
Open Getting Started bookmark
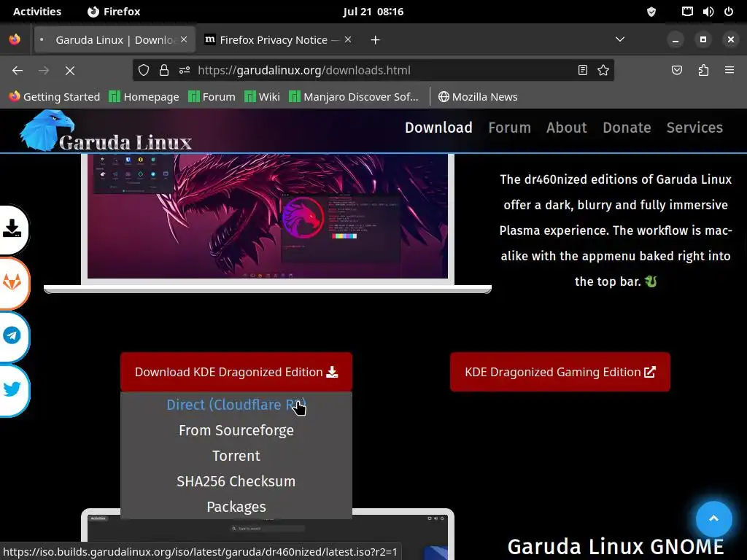pos(55,97)
